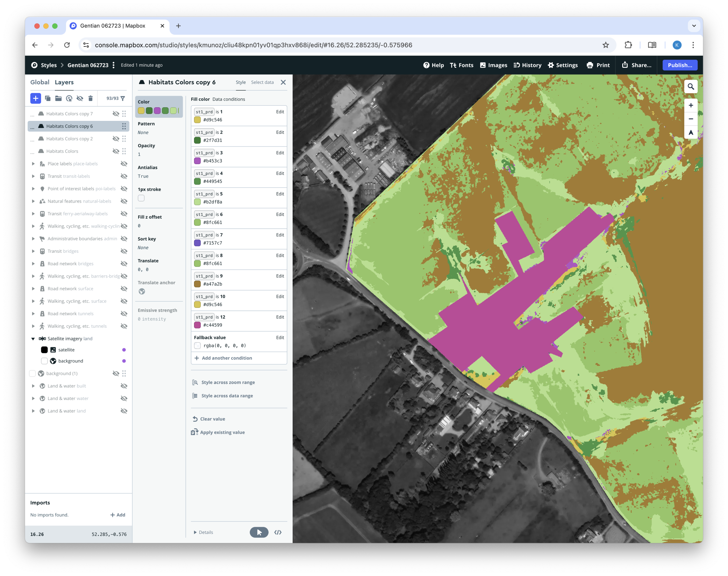
Task: Expand the Place labels group
Action: coord(33,164)
